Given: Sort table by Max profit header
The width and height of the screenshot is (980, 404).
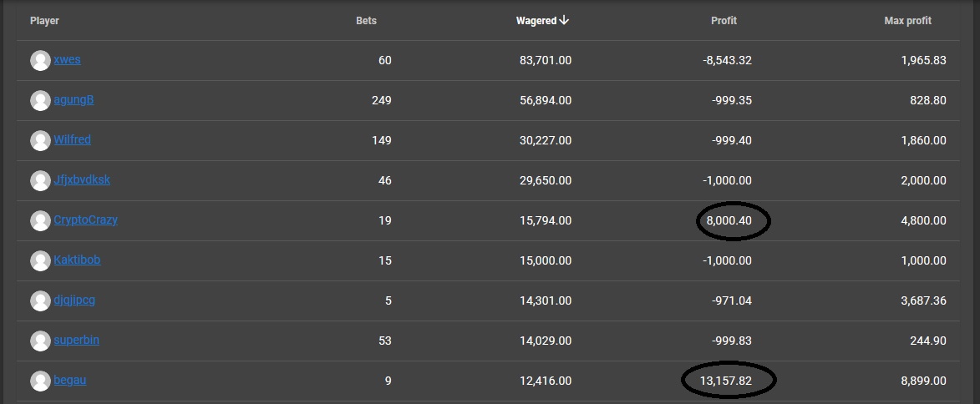Looking at the screenshot, I should point(907,21).
